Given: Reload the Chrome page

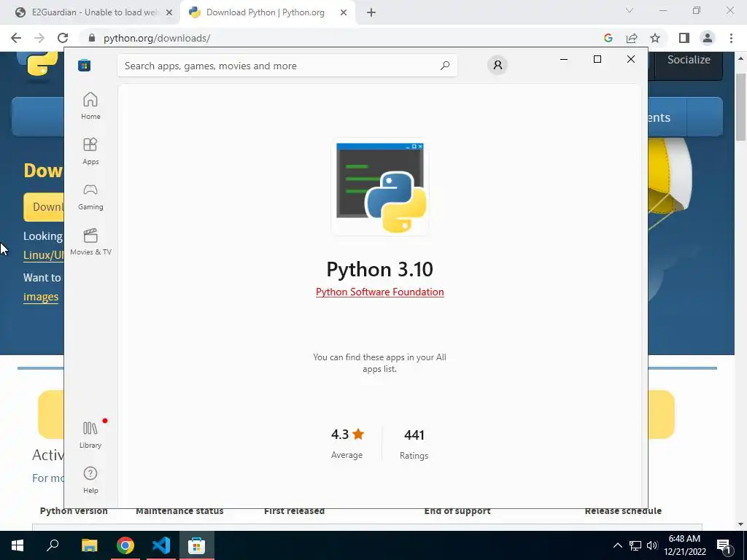Looking at the screenshot, I should pos(63,38).
